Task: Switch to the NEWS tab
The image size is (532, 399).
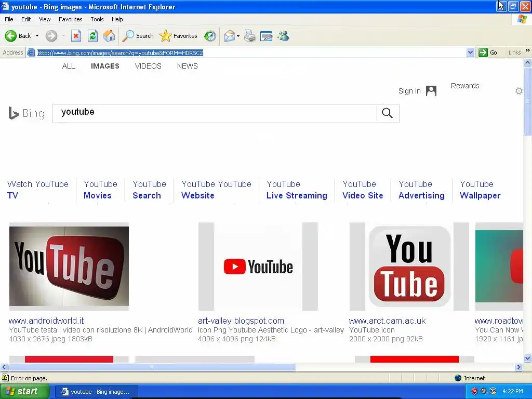Action: point(187,66)
